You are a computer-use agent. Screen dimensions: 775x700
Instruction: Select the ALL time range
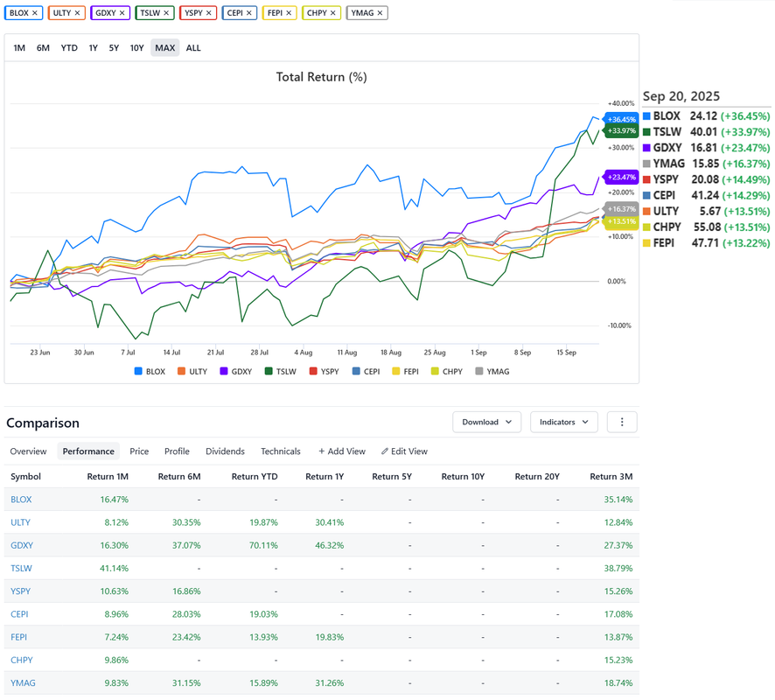tap(193, 48)
